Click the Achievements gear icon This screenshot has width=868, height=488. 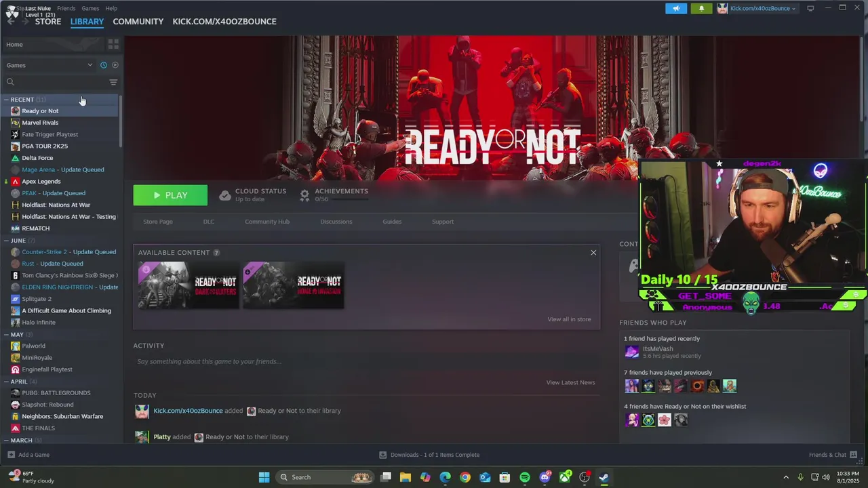pyautogui.click(x=304, y=196)
